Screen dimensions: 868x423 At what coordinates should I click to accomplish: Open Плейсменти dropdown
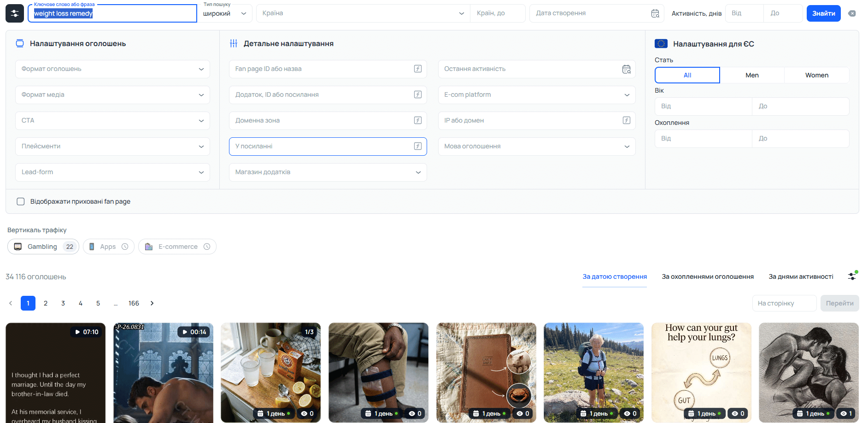(x=112, y=147)
